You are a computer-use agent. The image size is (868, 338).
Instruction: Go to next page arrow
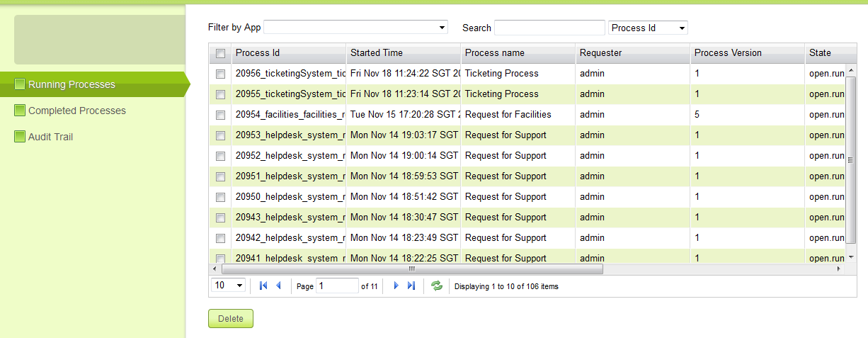coord(396,286)
